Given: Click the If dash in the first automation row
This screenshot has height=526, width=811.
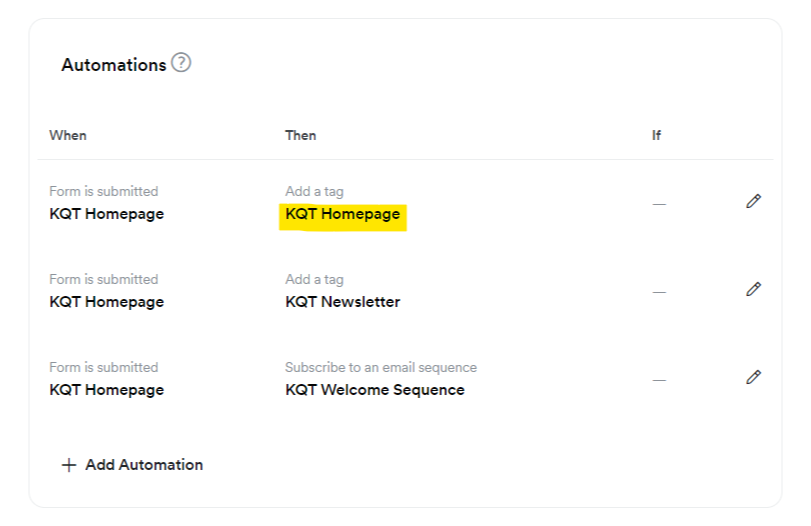Looking at the screenshot, I should point(659,204).
